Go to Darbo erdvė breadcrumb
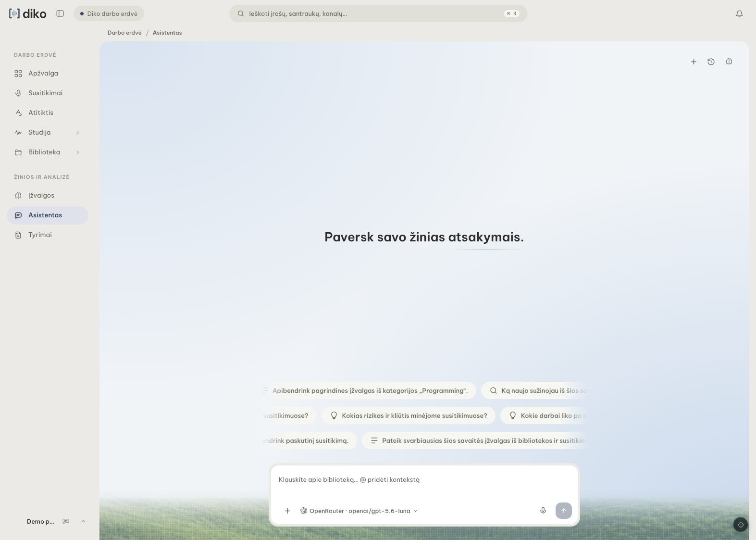Viewport: 756px width, 540px height. pos(124,33)
